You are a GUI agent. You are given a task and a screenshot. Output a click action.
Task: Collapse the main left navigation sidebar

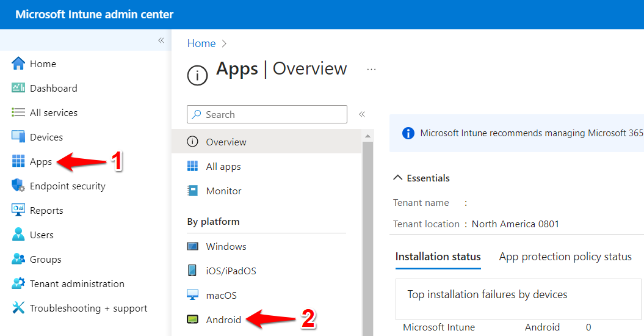point(161,40)
